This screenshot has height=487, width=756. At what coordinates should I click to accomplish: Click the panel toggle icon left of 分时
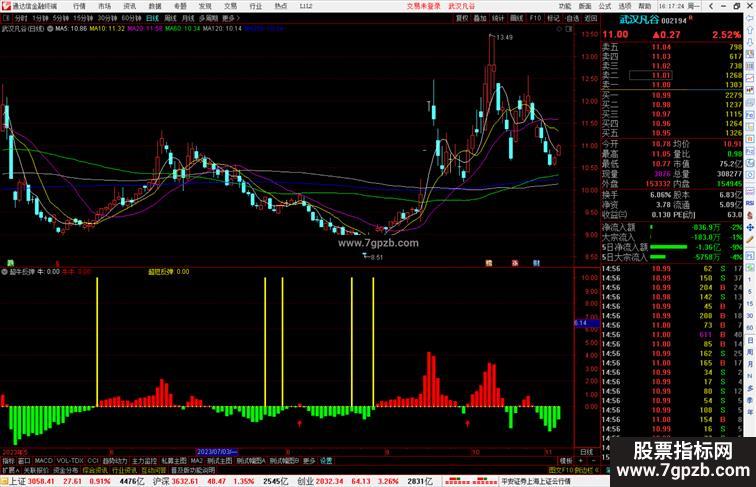coord(6,18)
